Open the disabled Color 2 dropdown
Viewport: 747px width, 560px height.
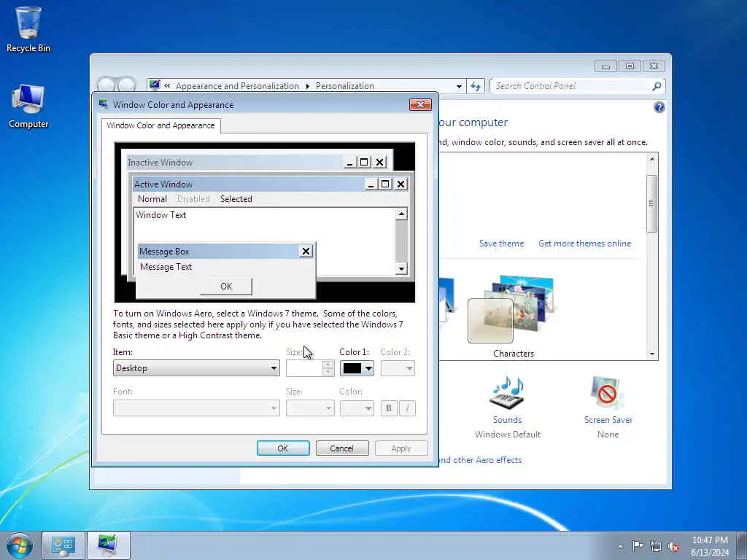click(398, 368)
